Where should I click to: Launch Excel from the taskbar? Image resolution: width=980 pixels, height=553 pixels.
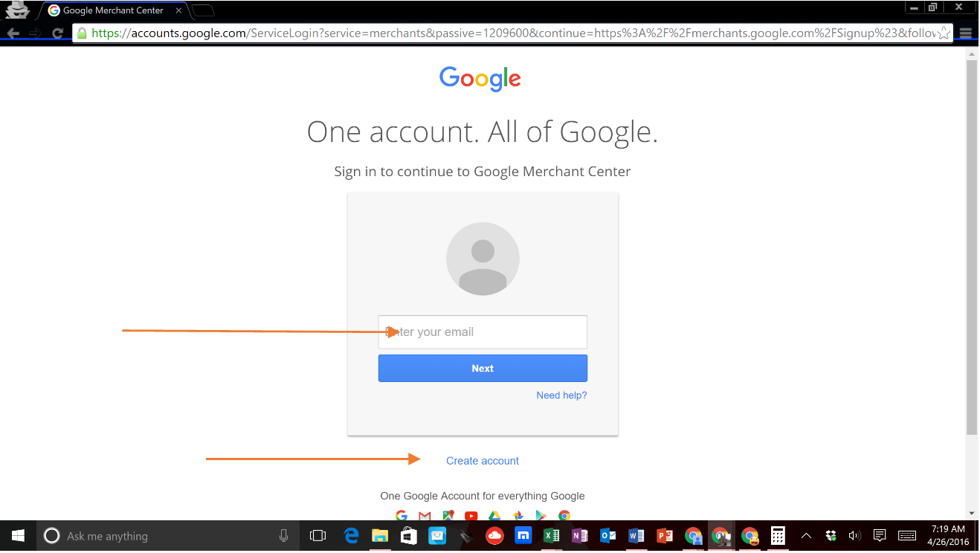click(x=552, y=536)
